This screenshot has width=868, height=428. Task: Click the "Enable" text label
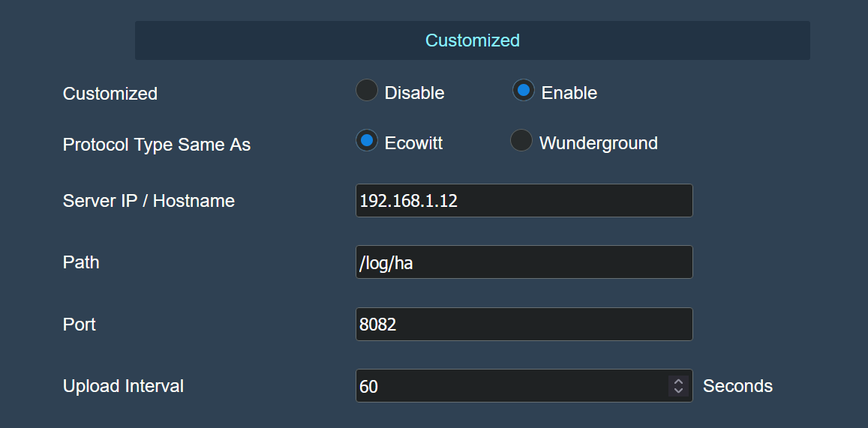(569, 93)
